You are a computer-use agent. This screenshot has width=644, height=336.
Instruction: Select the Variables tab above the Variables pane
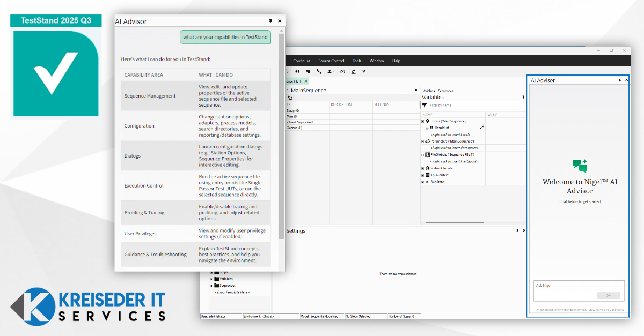(x=428, y=91)
